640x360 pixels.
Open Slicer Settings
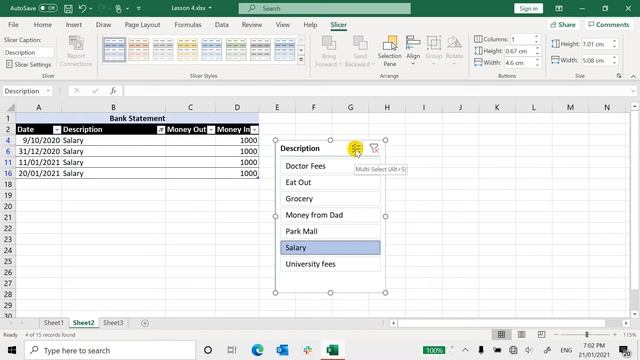(29, 64)
